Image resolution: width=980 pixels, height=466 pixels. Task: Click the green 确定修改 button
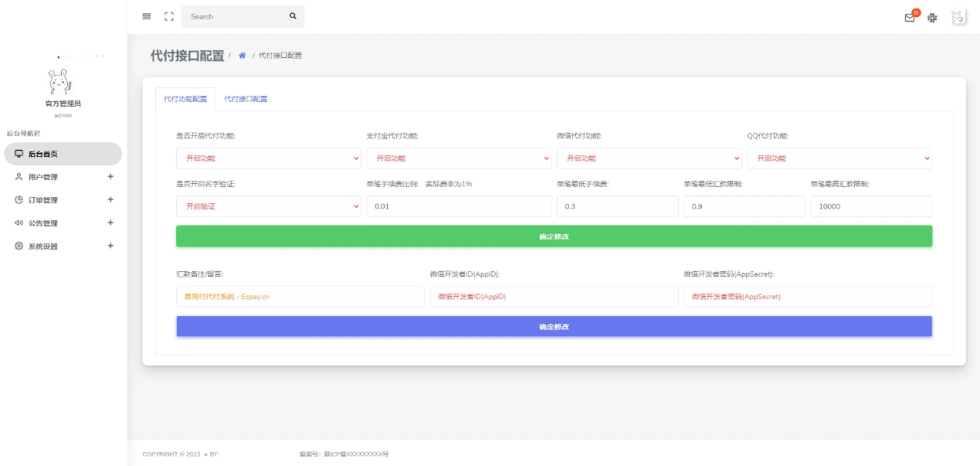click(x=554, y=236)
